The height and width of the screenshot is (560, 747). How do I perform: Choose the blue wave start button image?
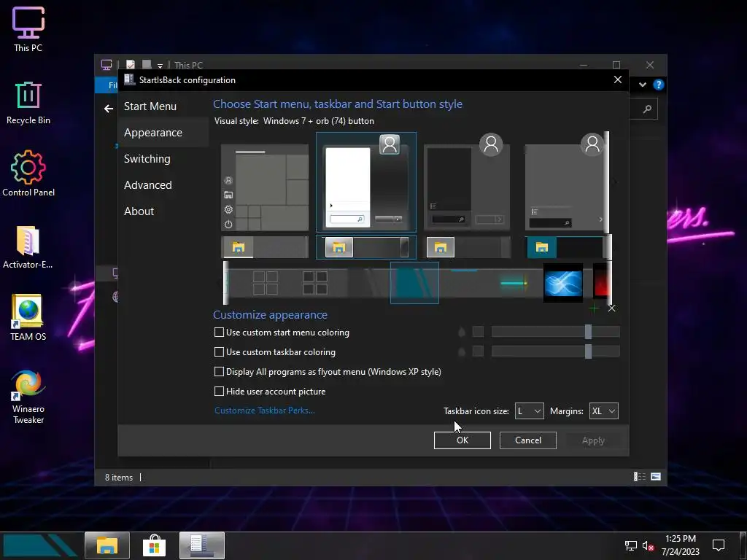pos(563,283)
